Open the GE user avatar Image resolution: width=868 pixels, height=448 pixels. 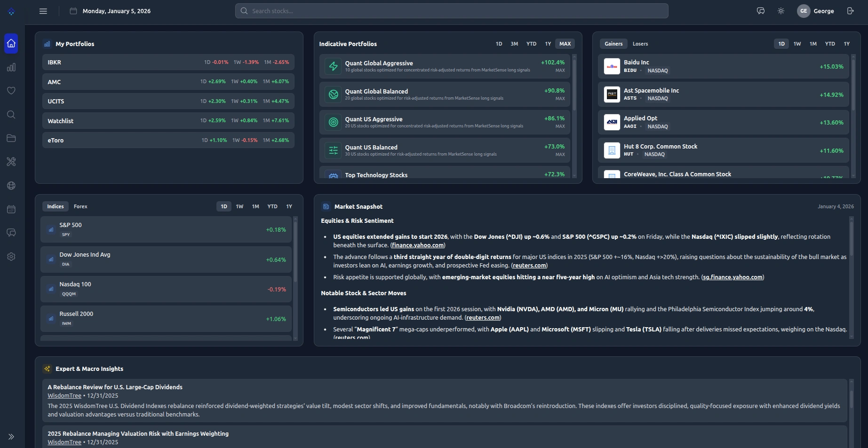click(x=804, y=11)
